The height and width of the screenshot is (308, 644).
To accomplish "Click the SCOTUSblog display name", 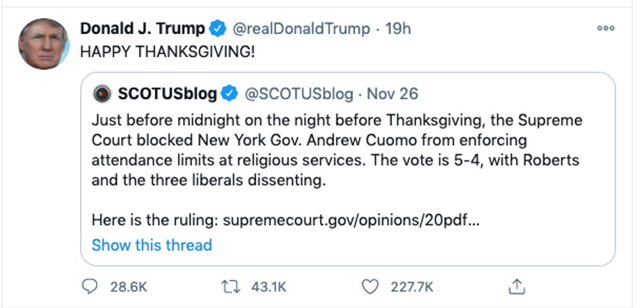I will 167,93.
